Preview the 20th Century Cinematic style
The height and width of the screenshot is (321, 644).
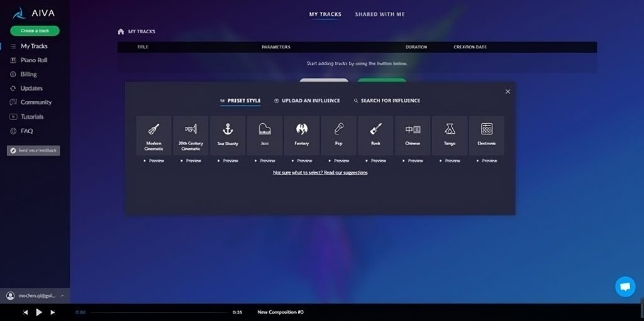[191, 161]
